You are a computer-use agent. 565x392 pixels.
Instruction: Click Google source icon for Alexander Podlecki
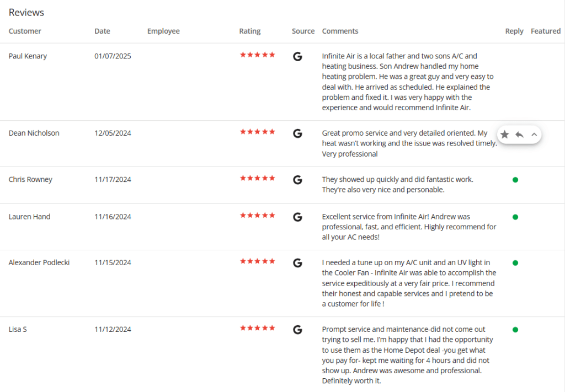click(297, 263)
